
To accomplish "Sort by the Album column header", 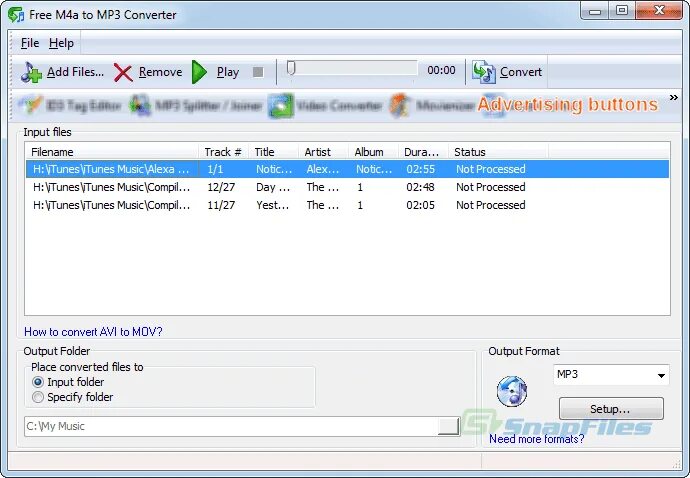I will [x=374, y=152].
